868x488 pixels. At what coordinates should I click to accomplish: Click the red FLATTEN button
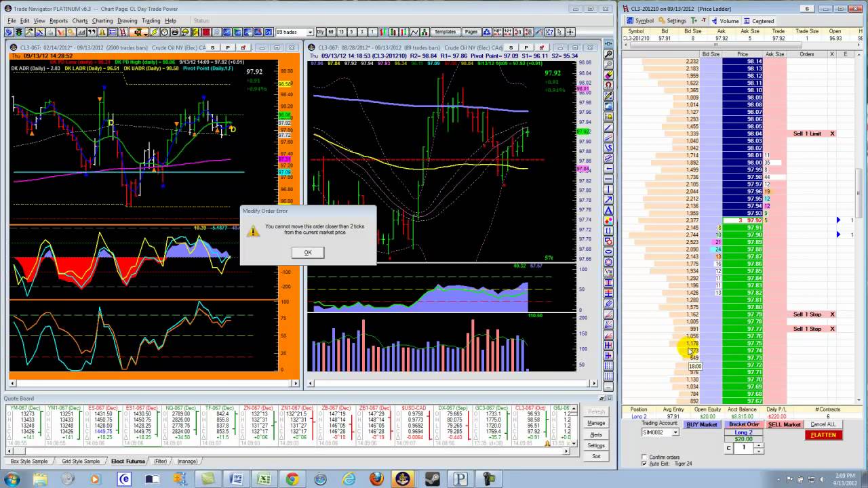point(824,435)
